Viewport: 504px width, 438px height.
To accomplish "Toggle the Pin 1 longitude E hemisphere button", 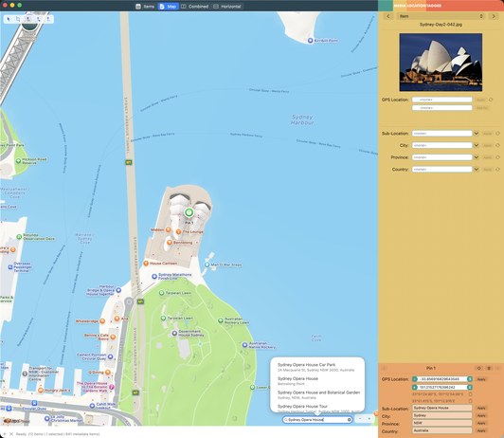I will (x=470, y=387).
